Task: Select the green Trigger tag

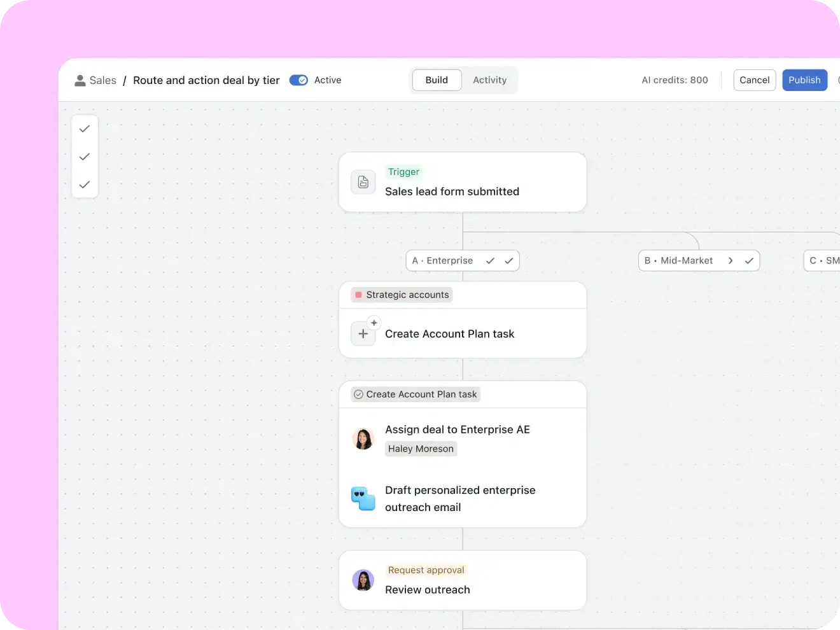Action: tap(403, 172)
